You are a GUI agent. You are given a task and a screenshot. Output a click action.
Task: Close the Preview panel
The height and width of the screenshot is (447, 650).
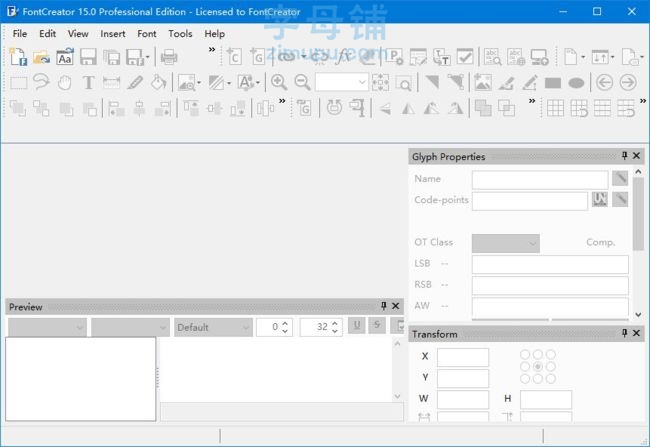[395, 306]
